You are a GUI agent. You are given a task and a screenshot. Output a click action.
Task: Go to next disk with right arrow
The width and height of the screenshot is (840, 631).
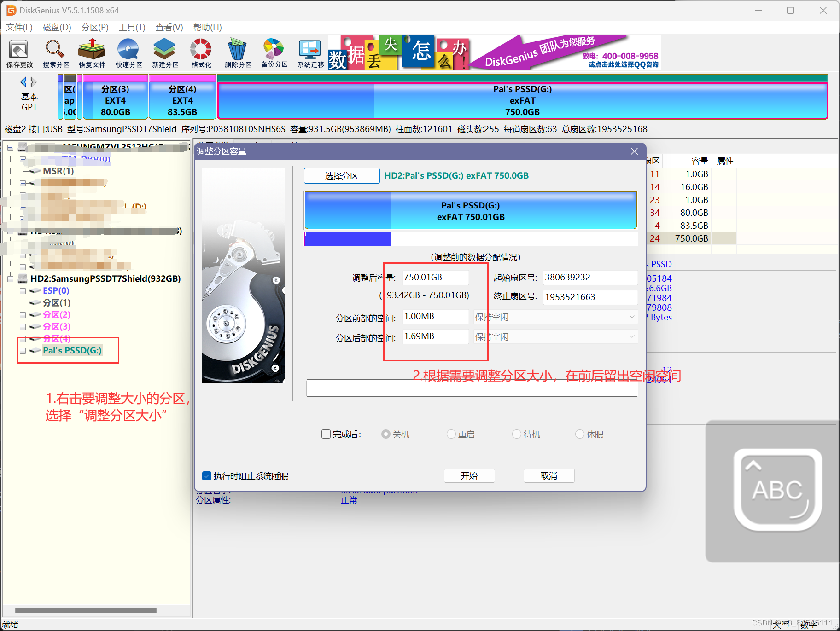34,82
